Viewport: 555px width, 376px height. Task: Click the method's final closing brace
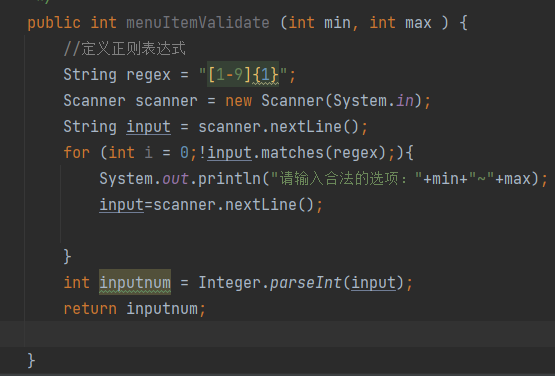(31, 361)
